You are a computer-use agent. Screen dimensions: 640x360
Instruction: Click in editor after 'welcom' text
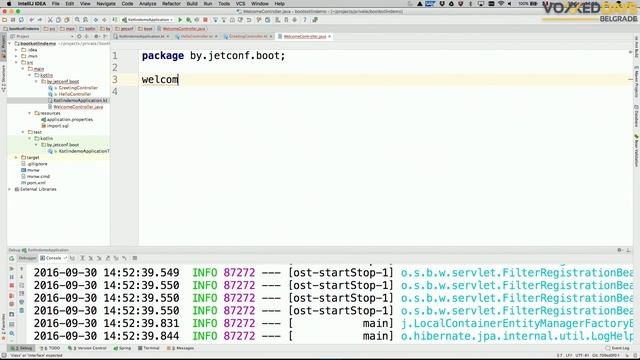pyautogui.click(x=179, y=80)
